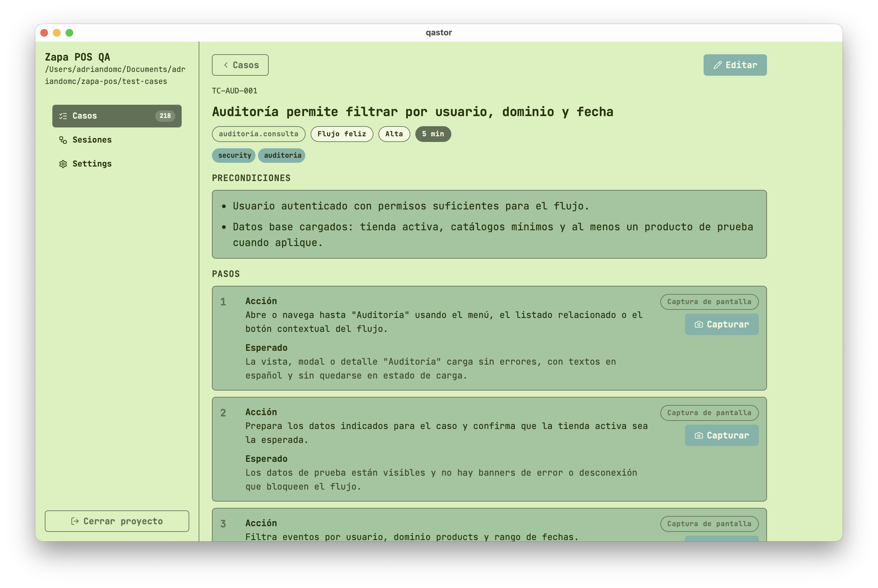878x588 pixels.
Task: Click the pencil icon on Editar
Action: point(717,65)
